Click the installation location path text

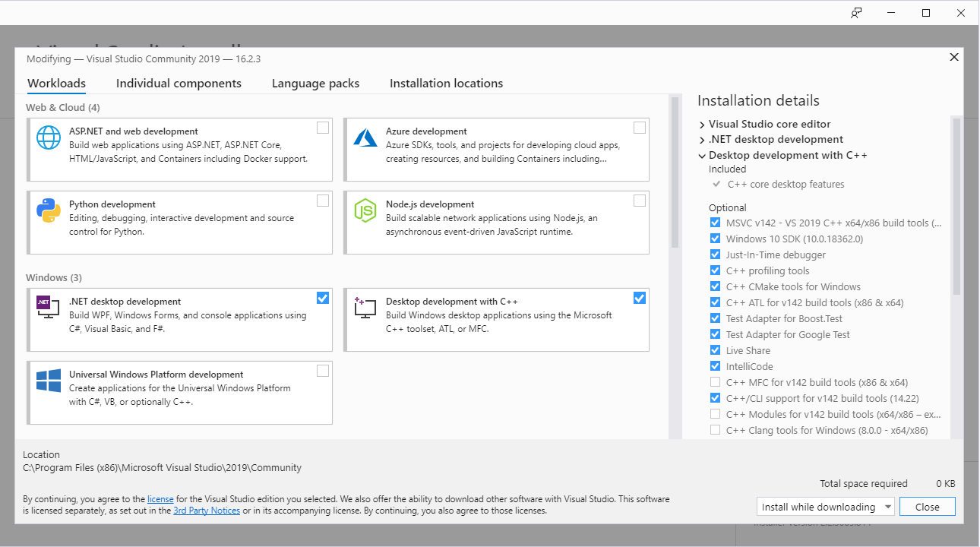[162, 468]
